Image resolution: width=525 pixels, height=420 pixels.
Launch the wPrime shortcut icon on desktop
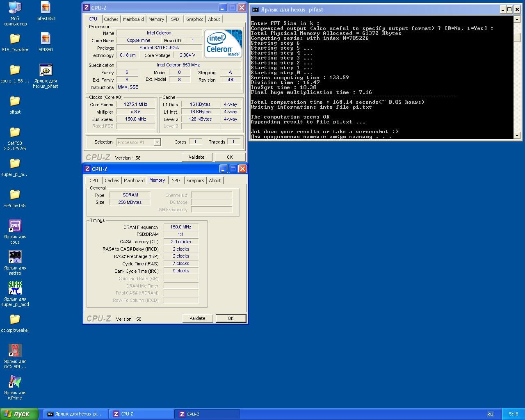click(x=15, y=388)
